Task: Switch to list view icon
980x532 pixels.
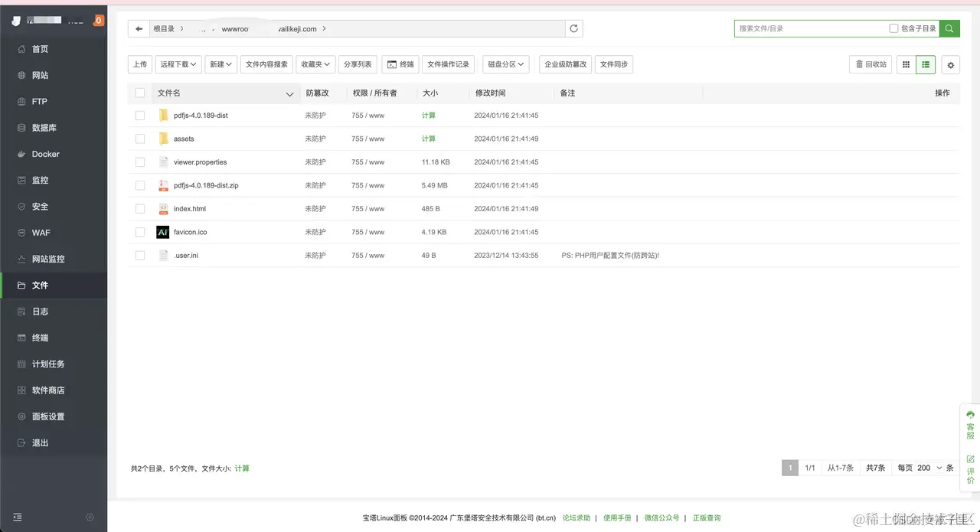Action: 926,65
